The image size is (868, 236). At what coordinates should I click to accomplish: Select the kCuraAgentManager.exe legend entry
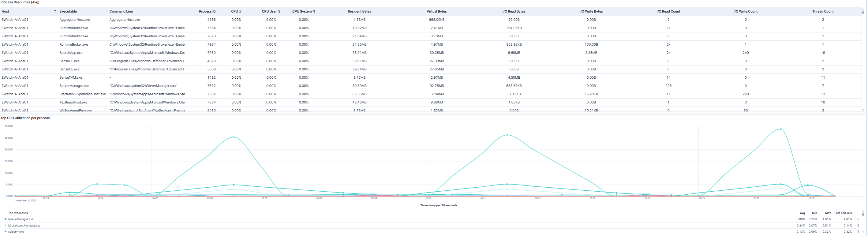point(24,226)
